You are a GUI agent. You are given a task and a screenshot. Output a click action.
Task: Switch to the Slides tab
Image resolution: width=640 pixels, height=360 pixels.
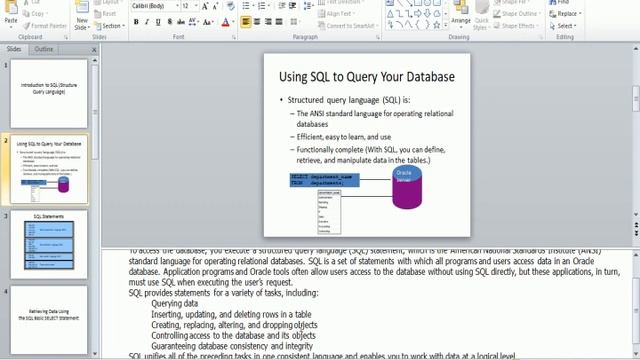point(14,49)
